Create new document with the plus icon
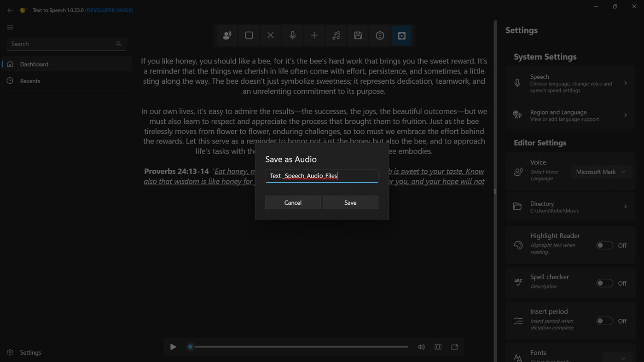Screen dimensions: 644x362 coord(314,35)
